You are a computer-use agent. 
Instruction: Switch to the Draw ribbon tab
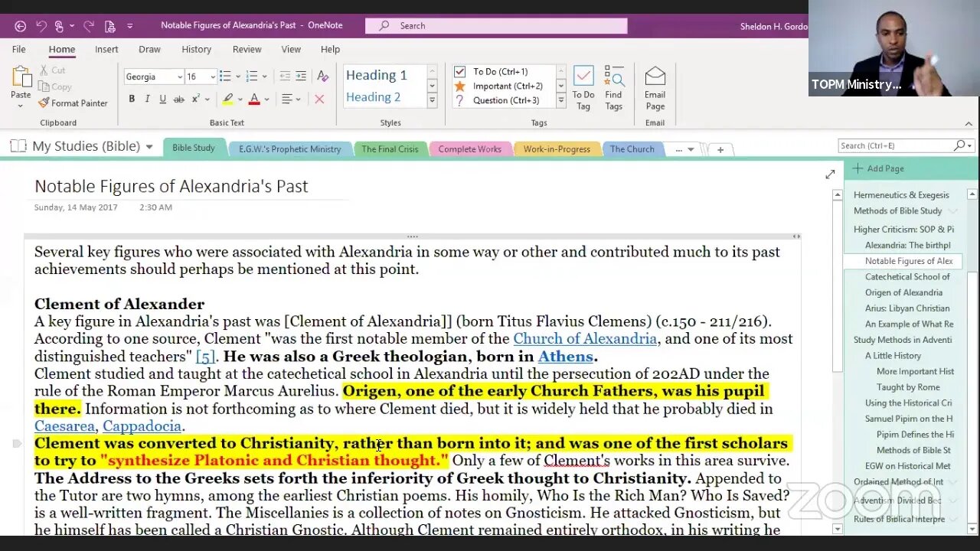tap(149, 49)
